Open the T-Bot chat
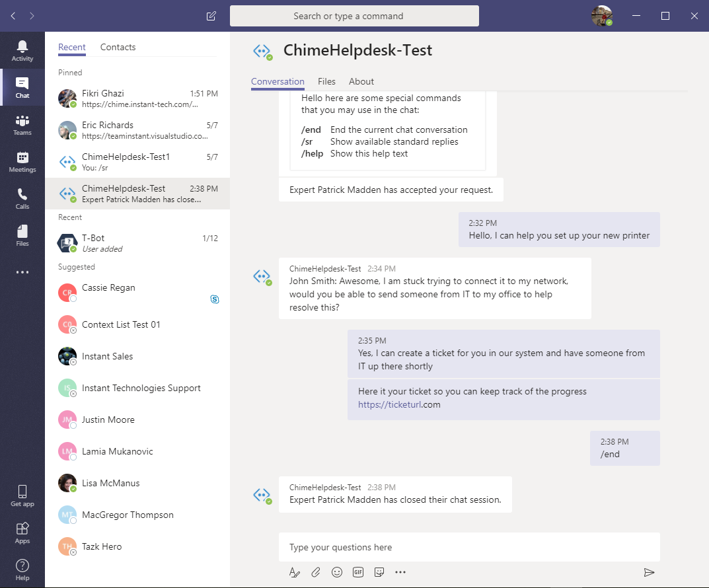The image size is (709, 588). click(137, 243)
